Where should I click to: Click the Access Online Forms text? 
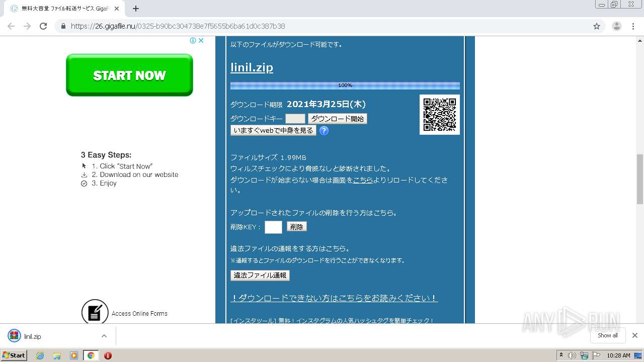(x=139, y=313)
